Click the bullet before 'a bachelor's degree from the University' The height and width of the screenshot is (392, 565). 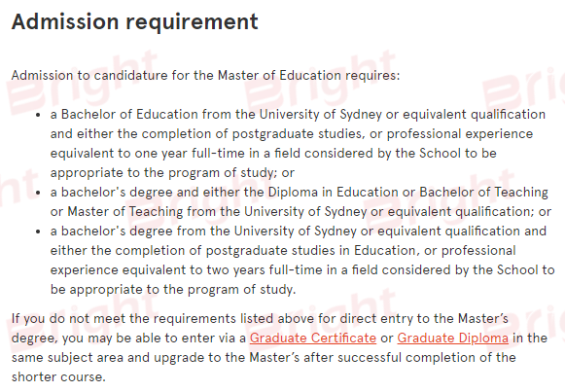(x=38, y=232)
